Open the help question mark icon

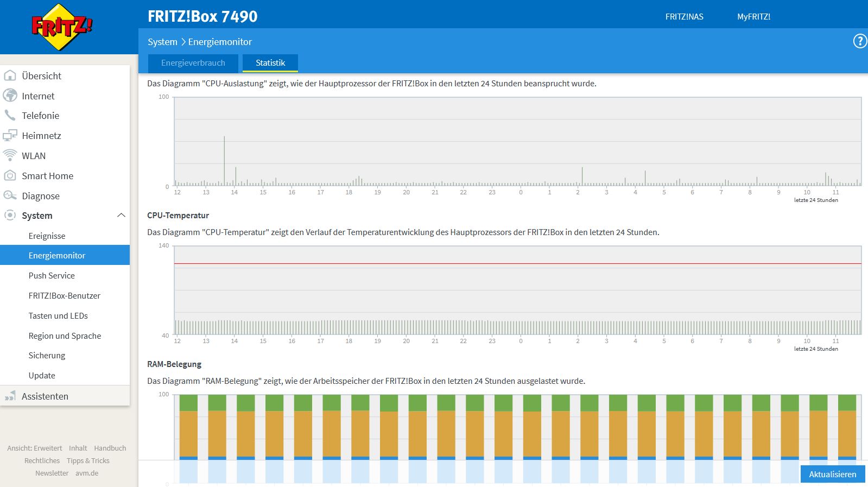[860, 41]
